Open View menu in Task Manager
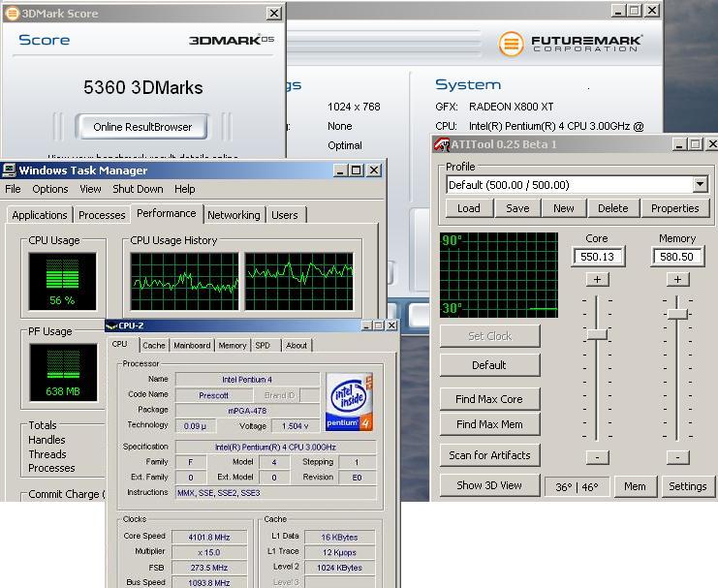Screen dimensions: 718x588 (90, 189)
